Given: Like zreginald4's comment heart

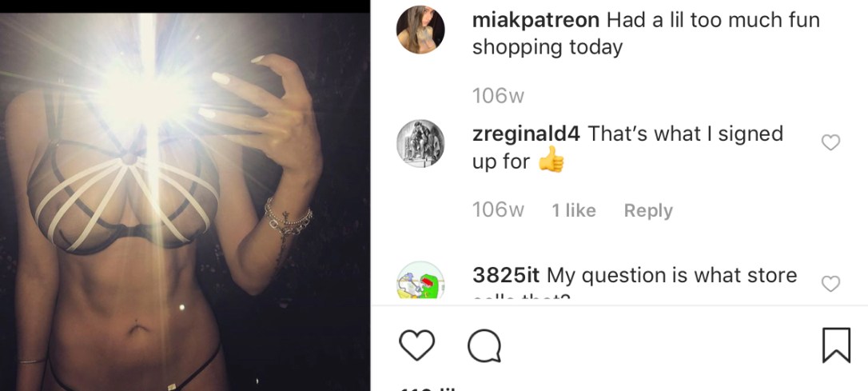Looking at the screenshot, I should tap(830, 142).
